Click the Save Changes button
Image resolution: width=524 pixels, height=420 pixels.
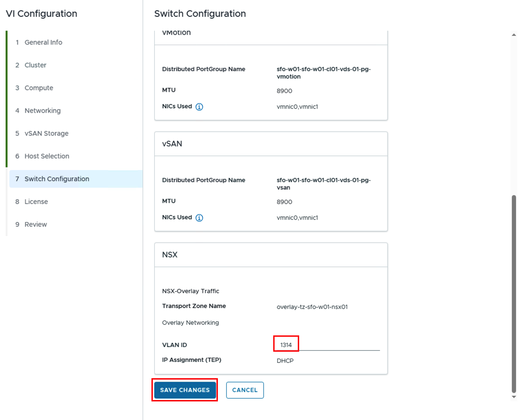pos(185,390)
